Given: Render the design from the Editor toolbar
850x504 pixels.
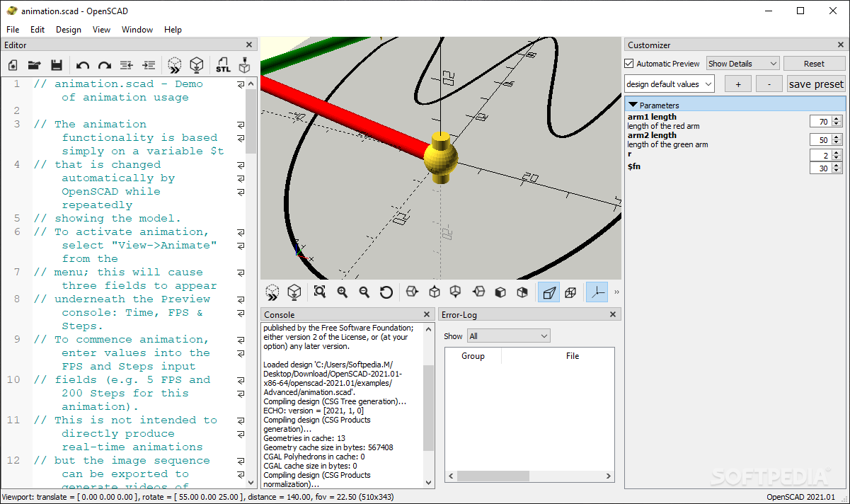Looking at the screenshot, I should point(197,65).
